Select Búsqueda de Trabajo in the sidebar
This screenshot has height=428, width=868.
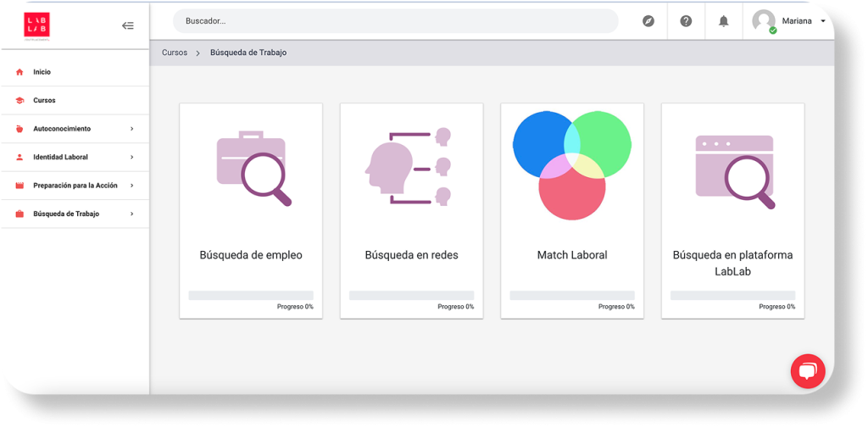[x=66, y=214]
